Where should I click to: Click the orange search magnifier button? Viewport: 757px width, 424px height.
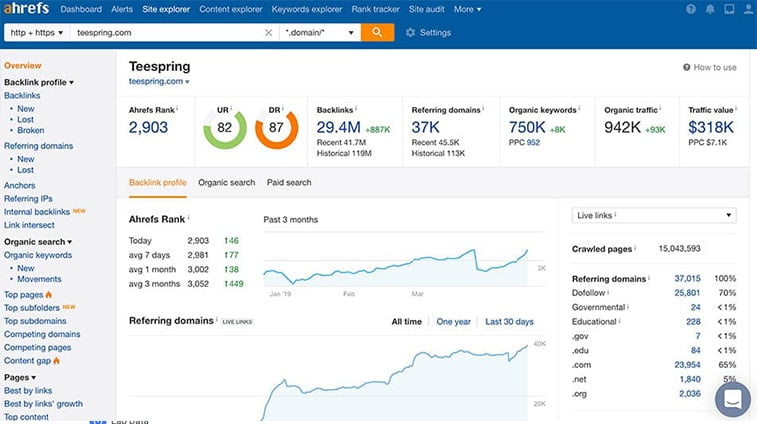click(377, 32)
